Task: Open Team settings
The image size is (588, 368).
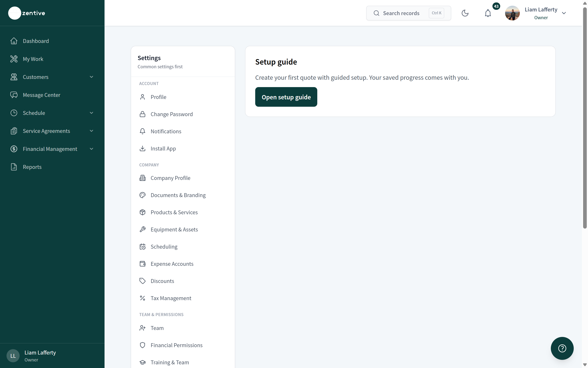Action: pos(183,328)
